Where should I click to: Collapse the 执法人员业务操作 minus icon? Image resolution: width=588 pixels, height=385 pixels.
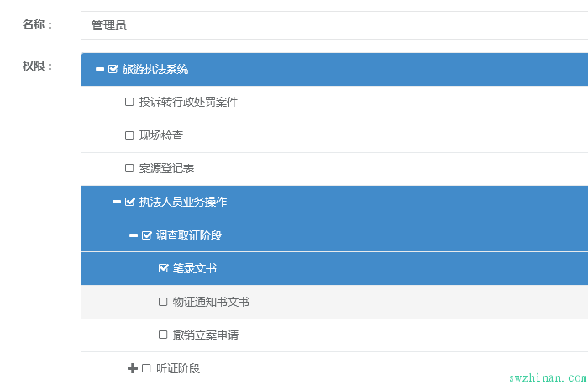pos(117,202)
